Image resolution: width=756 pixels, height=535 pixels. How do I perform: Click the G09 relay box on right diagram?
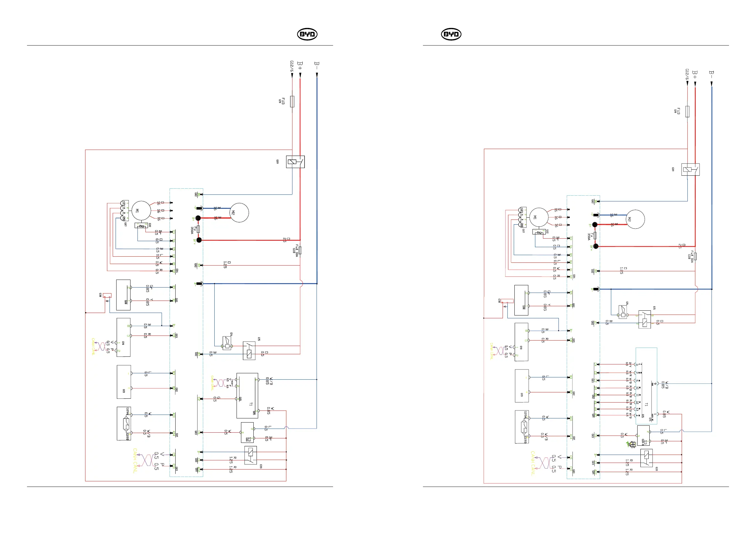point(690,169)
